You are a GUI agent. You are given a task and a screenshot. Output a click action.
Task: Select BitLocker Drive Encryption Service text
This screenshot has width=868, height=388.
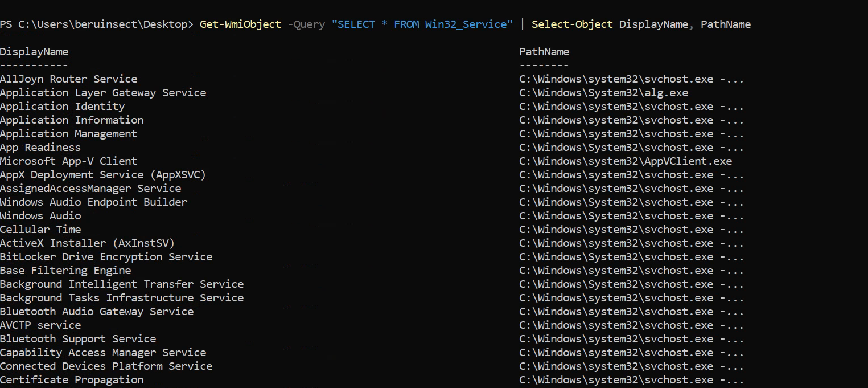[x=106, y=257]
